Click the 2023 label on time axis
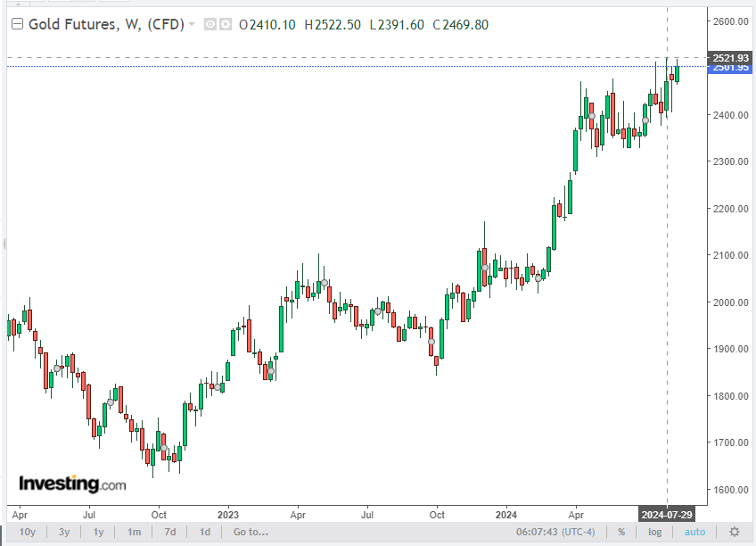Screen dimensions: 756x546 228,515
